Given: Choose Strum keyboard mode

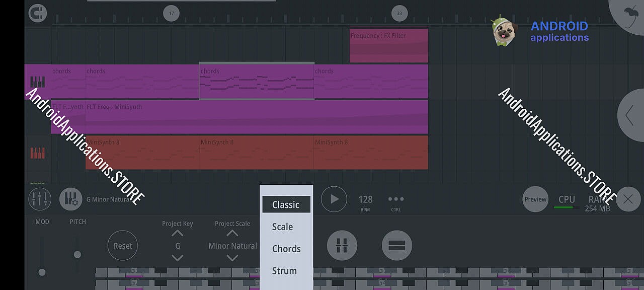Looking at the screenshot, I should pyautogui.click(x=286, y=270).
